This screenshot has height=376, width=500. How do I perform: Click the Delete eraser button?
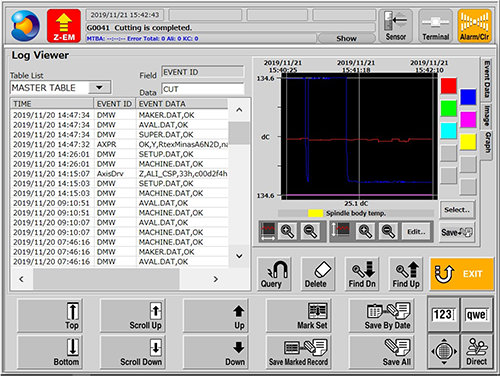318,274
